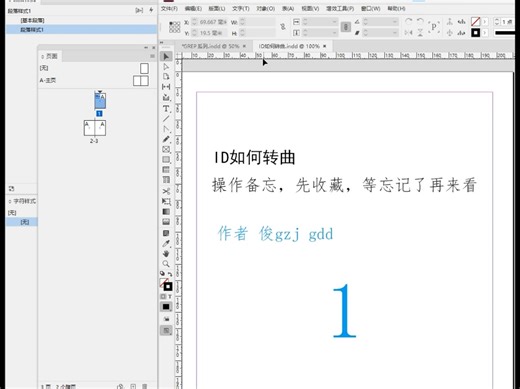
Task: Select the Rectangle Frame tool
Action: click(166, 149)
